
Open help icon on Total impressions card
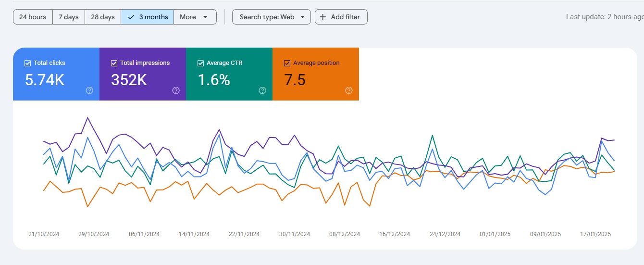176,90
